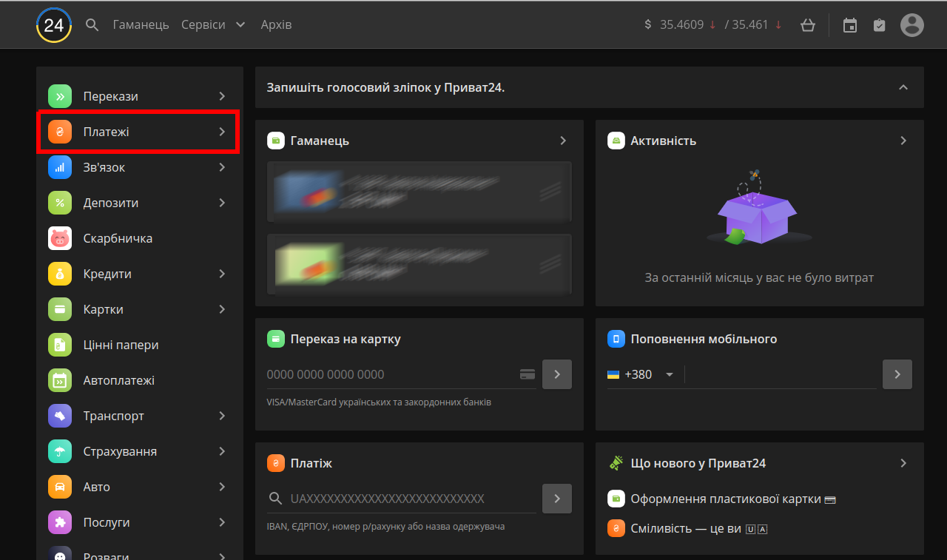947x560 pixels.
Task: Click the Скарбничка piggy bank icon
Action: point(60,238)
